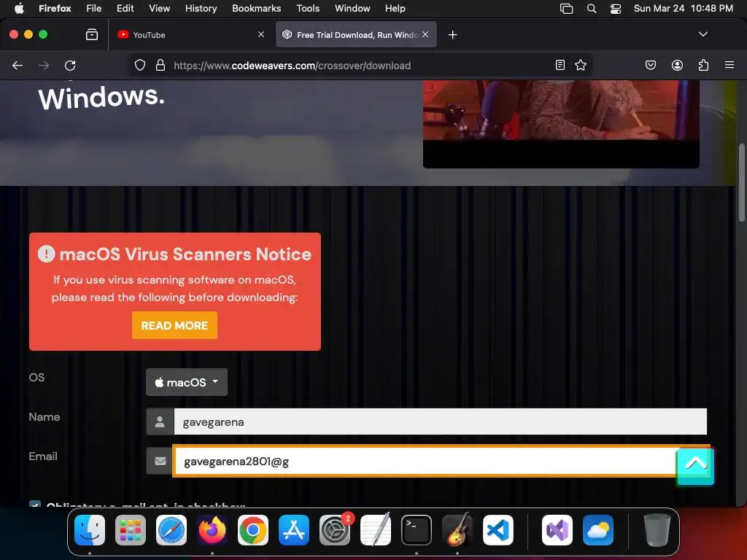The width and height of the screenshot is (747, 560).
Task: Open Google Chrome from the Dock
Action: [x=253, y=530]
